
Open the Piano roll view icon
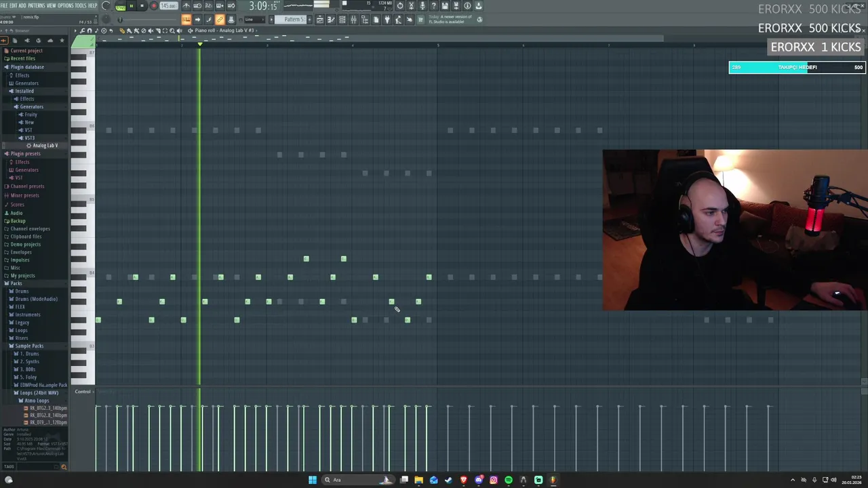pyautogui.click(x=331, y=19)
